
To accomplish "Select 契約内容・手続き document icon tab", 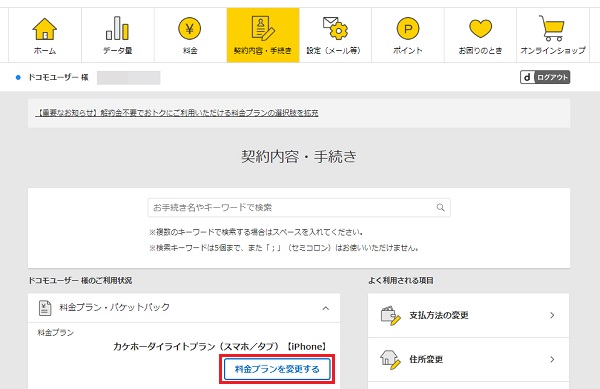I will [263, 28].
